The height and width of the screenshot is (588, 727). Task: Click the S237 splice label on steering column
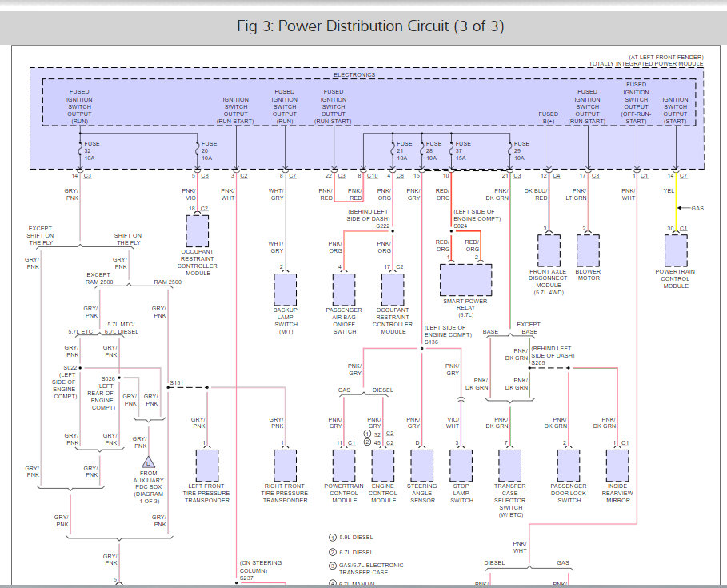click(x=246, y=578)
